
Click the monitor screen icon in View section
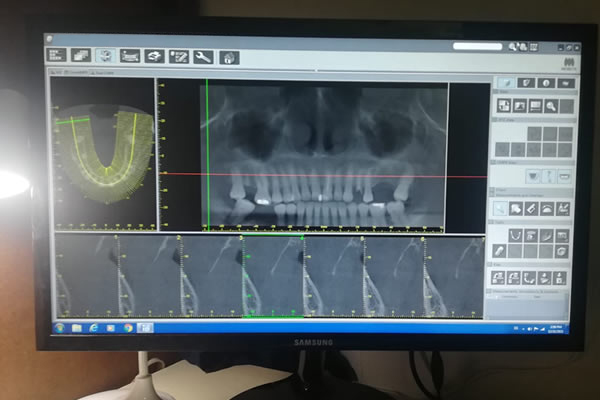click(535, 106)
